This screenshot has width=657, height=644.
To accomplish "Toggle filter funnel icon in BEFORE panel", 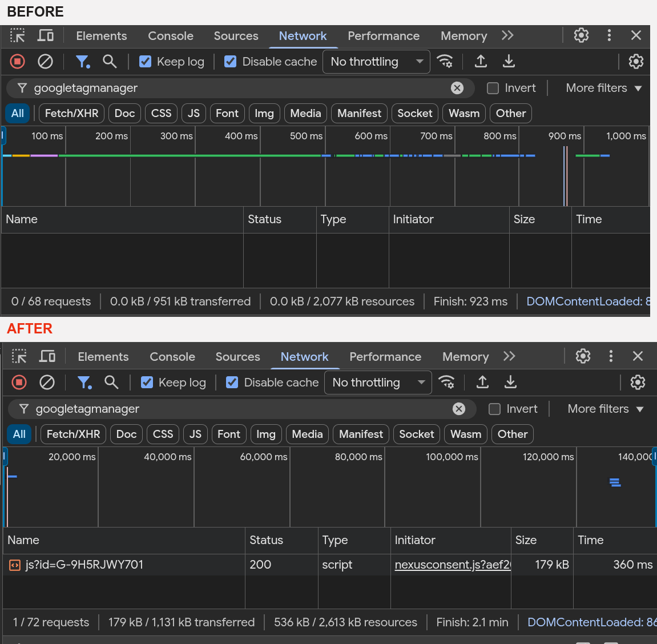I will pyautogui.click(x=83, y=62).
